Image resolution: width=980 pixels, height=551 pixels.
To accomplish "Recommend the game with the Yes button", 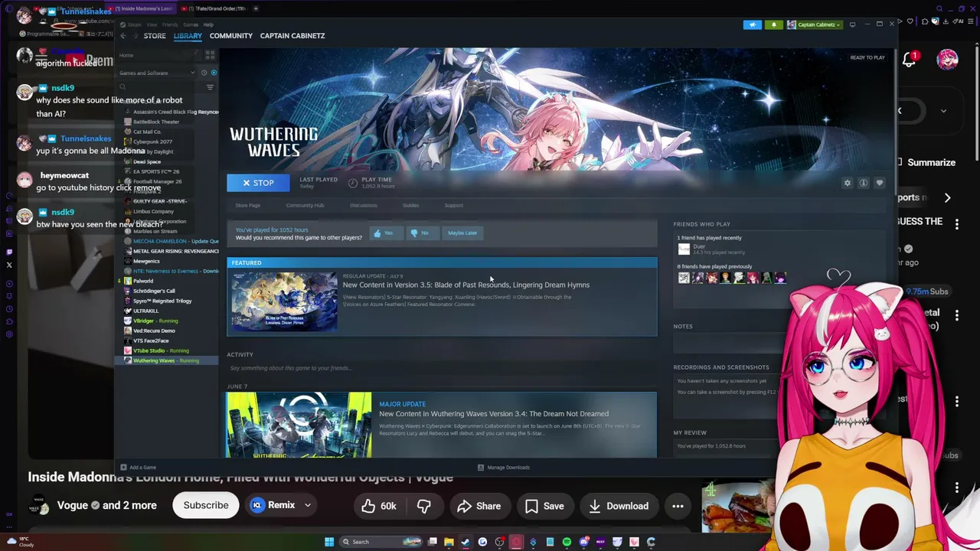I will point(384,233).
